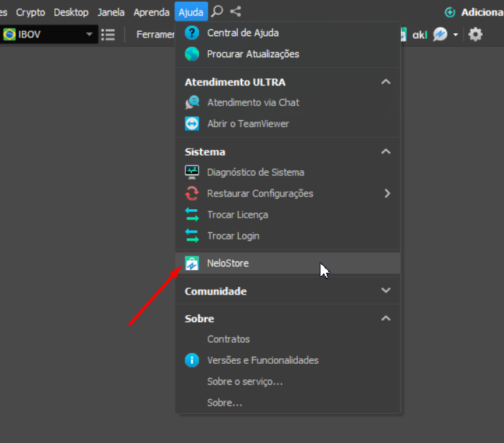
Task: Click the Comunidade section header text
Action: click(x=216, y=291)
